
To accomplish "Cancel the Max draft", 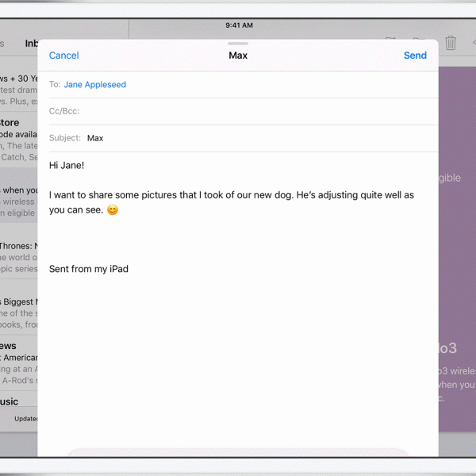I will [x=63, y=56].
